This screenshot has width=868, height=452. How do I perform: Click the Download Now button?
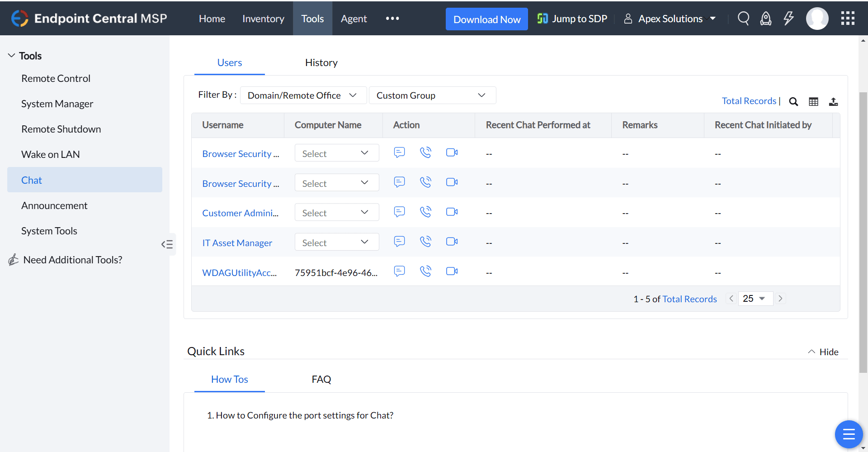point(486,19)
